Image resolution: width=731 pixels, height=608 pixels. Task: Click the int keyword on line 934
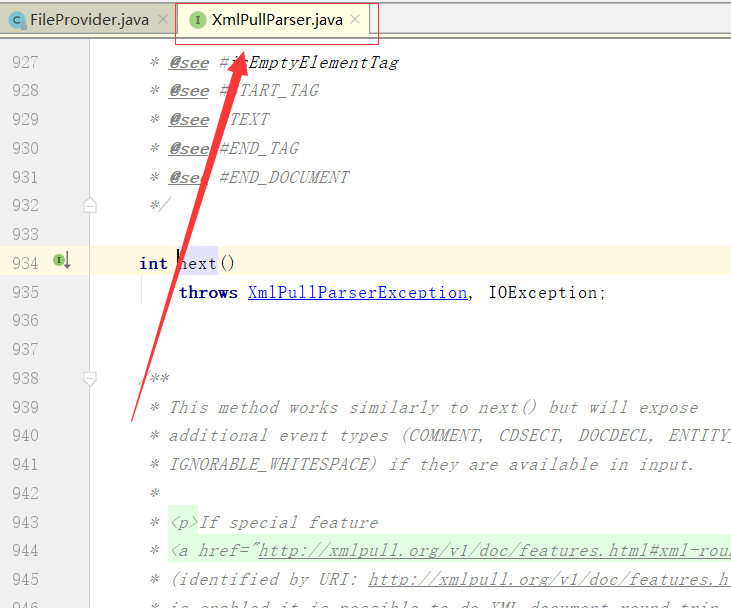tap(153, 264)
